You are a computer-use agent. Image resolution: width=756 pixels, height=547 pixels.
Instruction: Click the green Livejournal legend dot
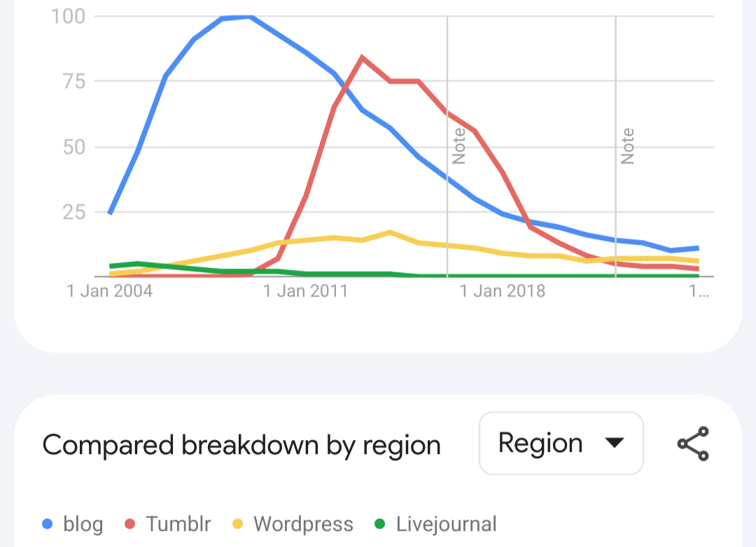[380, 524]
